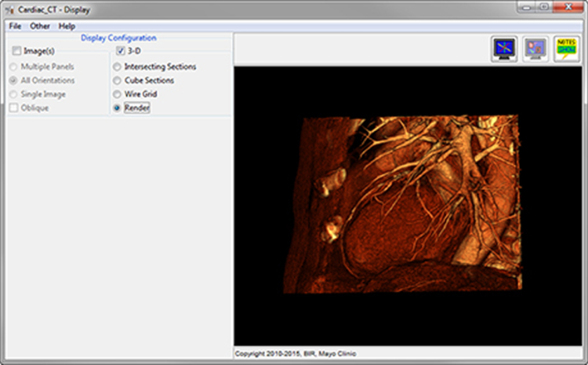
Task: Click the blue monitor display icon
Action: 504,49
